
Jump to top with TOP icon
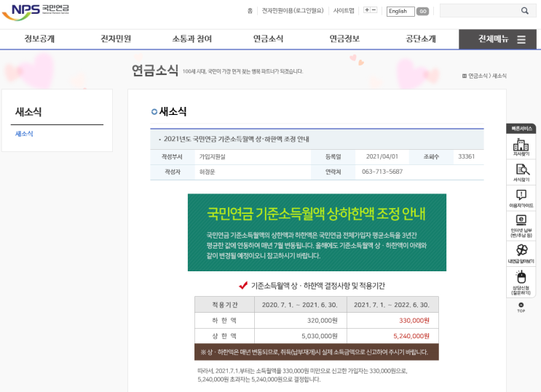pos(521,307)
